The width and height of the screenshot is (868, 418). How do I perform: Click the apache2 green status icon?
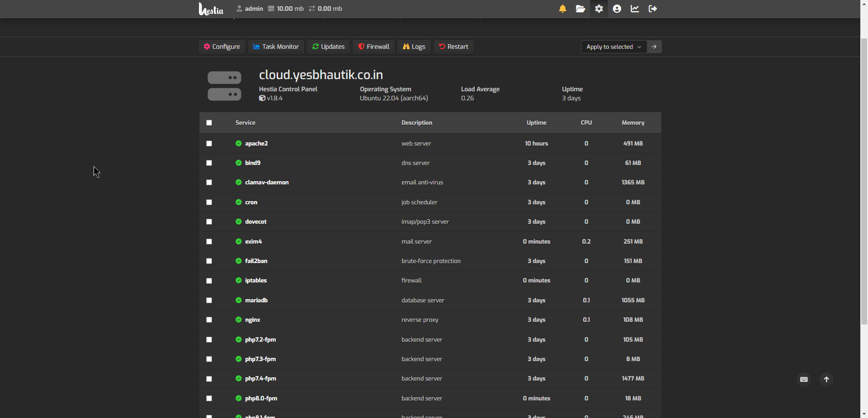pos(239,143)
